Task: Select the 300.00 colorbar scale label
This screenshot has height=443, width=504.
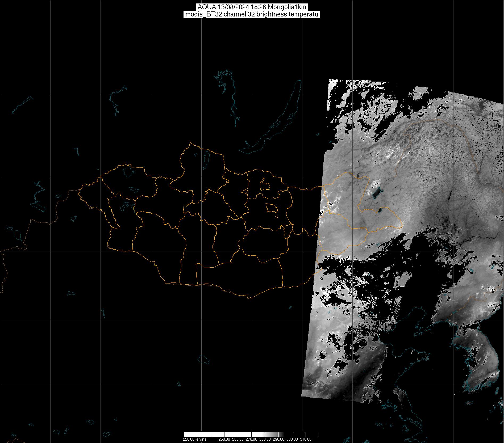Action: 292,439
